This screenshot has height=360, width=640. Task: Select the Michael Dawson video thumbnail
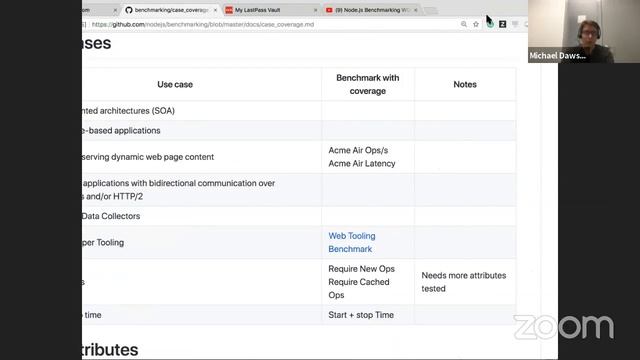(x=584, y=31)
